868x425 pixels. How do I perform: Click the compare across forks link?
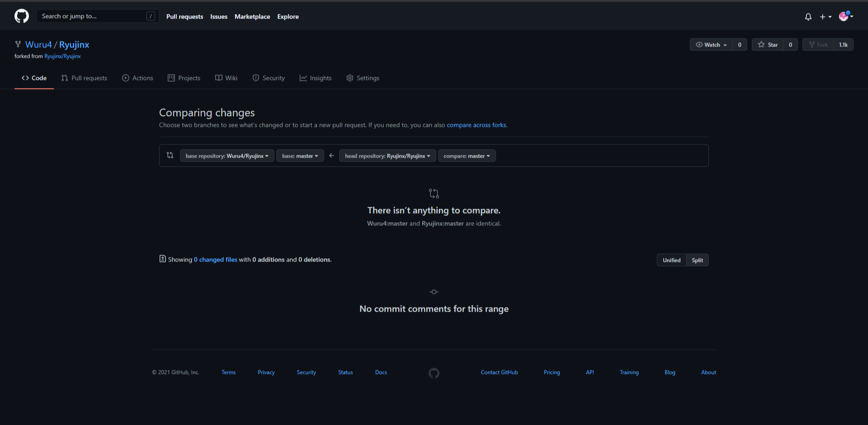[476, 125]
